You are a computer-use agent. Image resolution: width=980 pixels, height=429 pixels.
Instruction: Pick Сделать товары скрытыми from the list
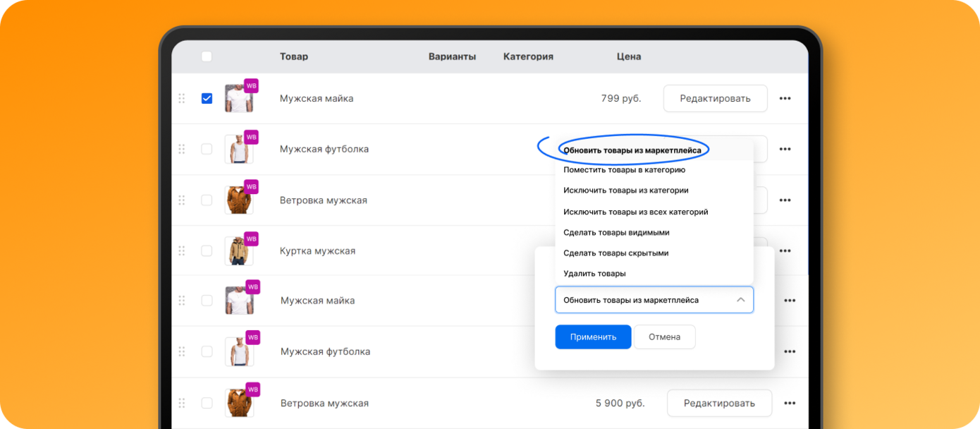615,253
